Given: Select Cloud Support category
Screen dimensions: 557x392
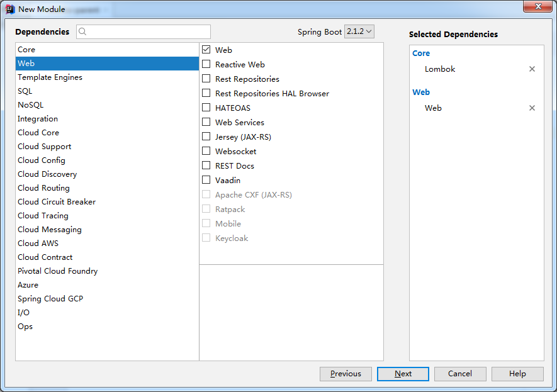Looking at the screenshot, I should tap(107, 146).
